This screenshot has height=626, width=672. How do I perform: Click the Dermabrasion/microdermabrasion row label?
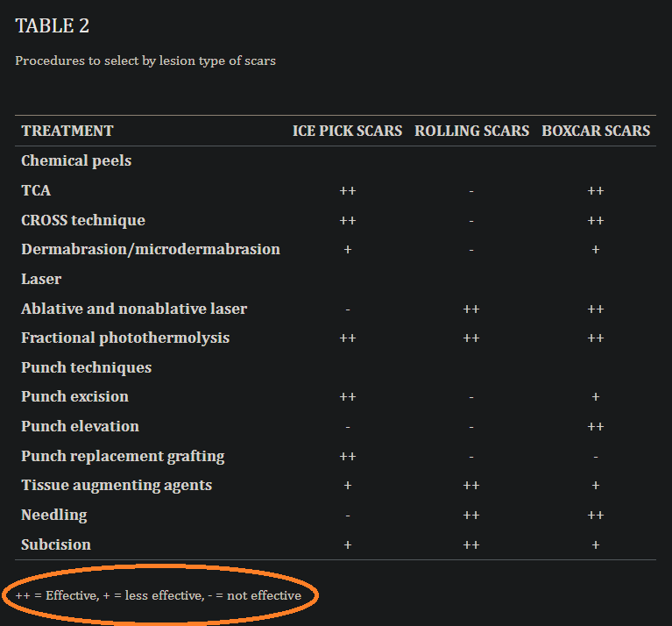(151, 249)
